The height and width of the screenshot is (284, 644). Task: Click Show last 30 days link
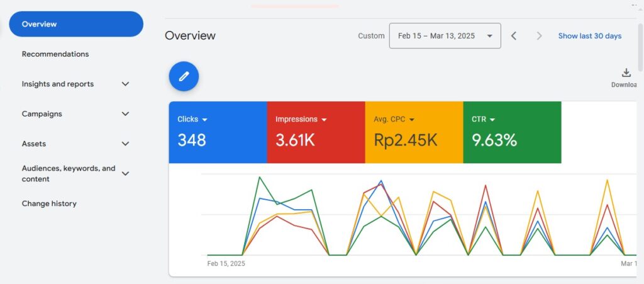(589, 36)
